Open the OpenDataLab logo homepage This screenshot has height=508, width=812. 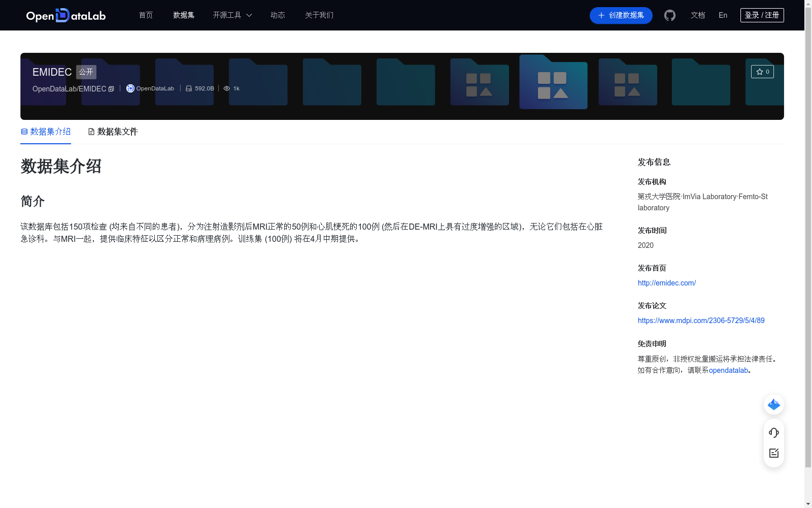click(66, 15)
